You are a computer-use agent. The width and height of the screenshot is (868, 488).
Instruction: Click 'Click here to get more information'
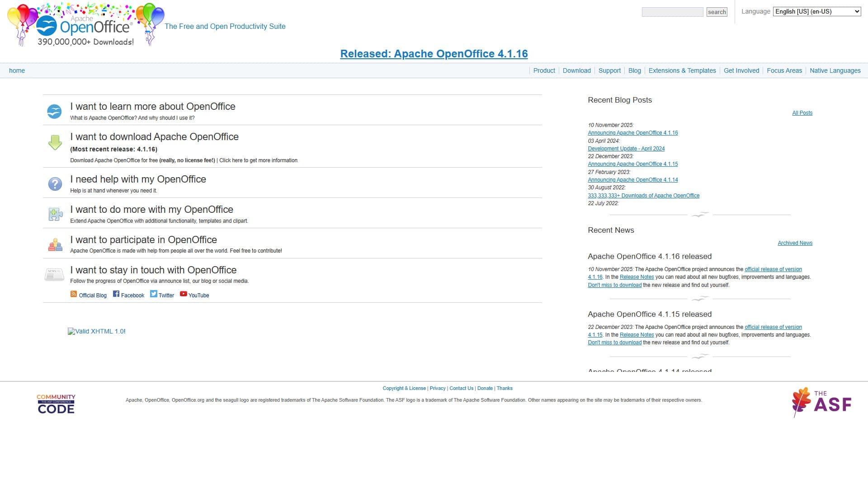click(259, 160)
